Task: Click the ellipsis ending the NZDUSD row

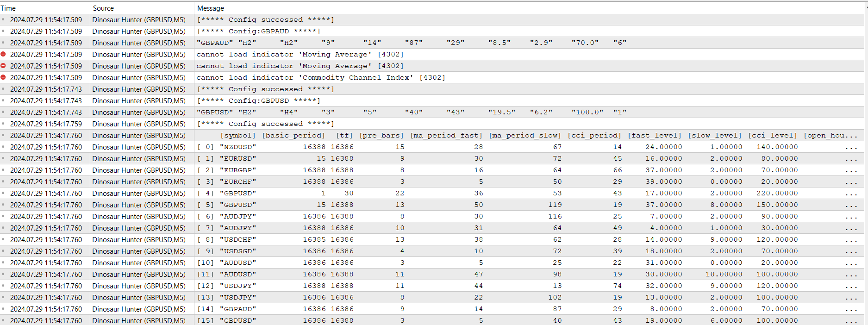Action: tap(851, 147)
